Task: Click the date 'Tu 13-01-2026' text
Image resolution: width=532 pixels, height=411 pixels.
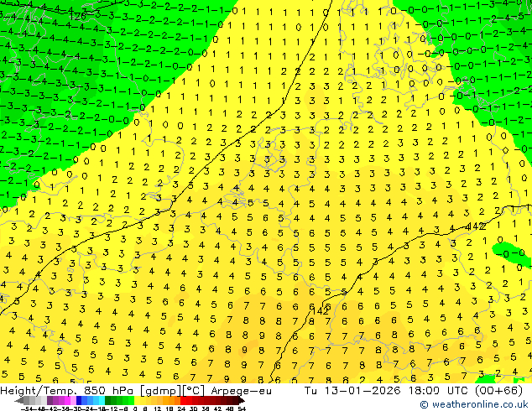Action: coord(352,391)
